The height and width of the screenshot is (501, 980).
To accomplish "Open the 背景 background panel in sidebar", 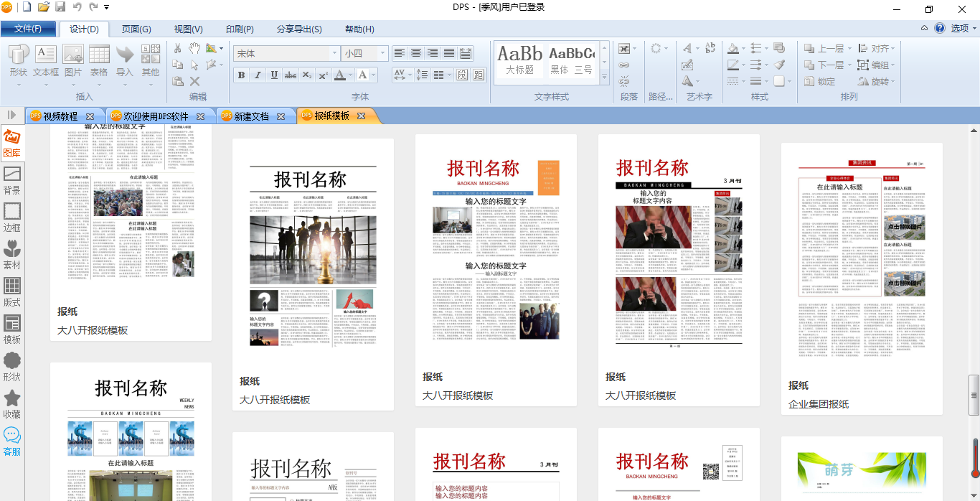I will click(x=12, y=180).
